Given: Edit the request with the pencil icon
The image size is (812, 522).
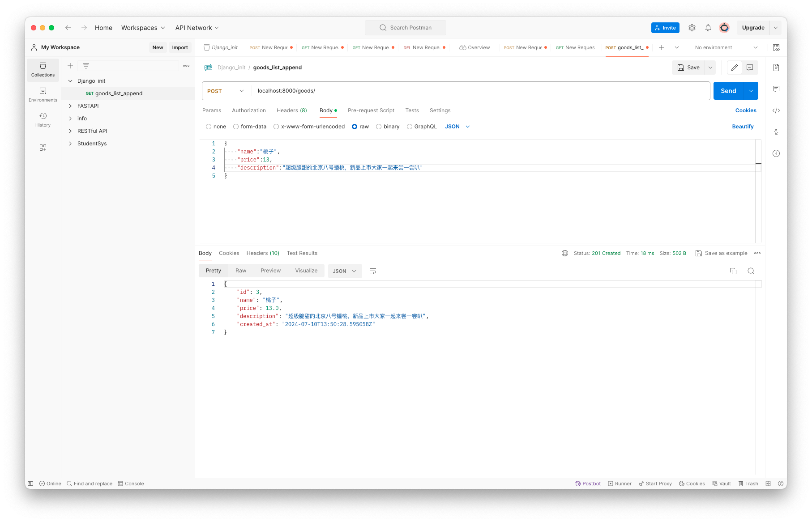Looking at the screenshot, I should point(735,68).
